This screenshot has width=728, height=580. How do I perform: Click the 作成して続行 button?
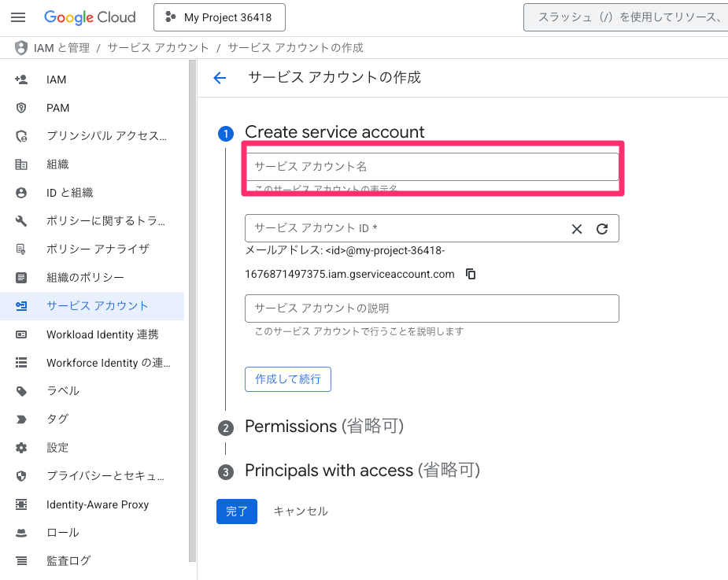click(x=288, y=379)
